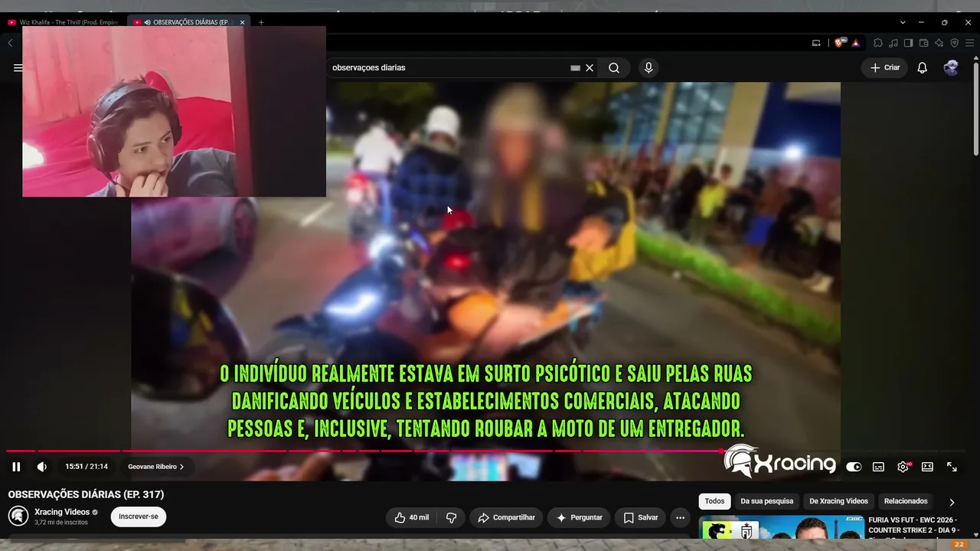Screen dimensions: 980x551
Task: Open the Criar create menu
Action: tap(885, 67)
